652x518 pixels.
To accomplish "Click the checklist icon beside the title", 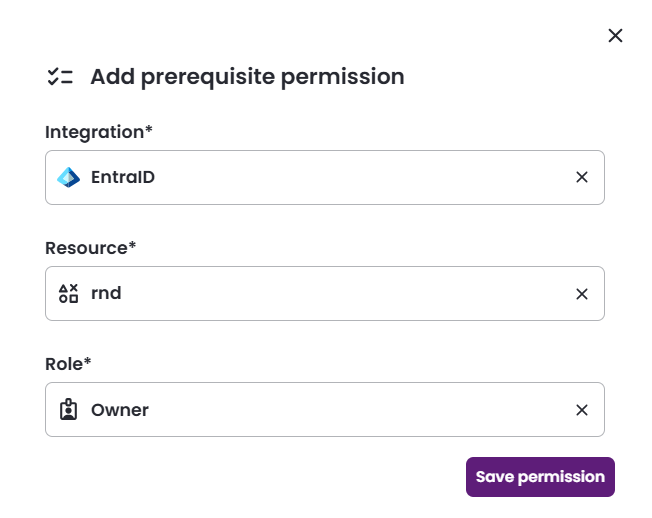I will 60,77.
